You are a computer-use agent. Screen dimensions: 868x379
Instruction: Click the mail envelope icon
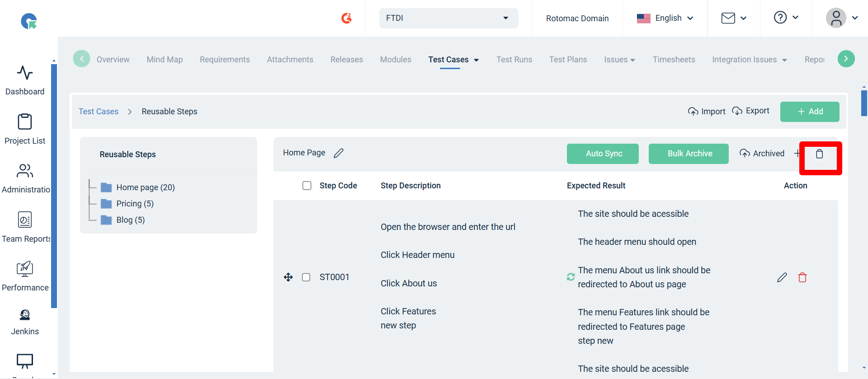tap(728, 18)
